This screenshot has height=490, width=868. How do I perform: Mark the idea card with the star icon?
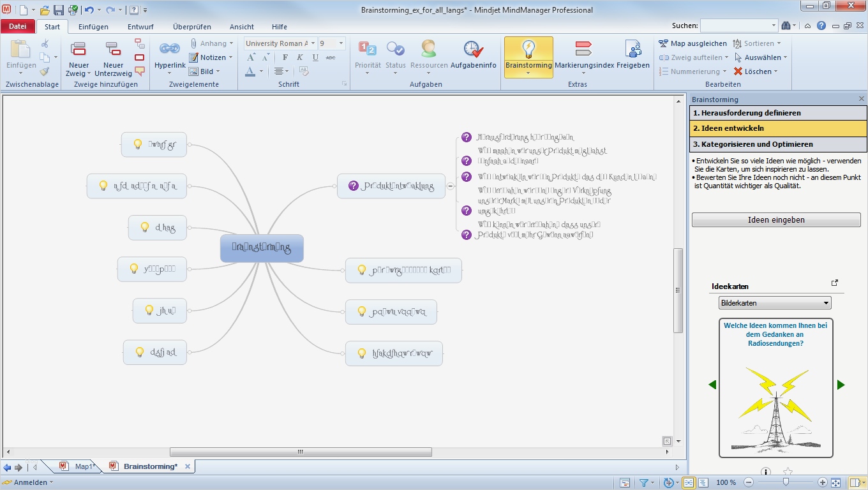pos(788,472)
